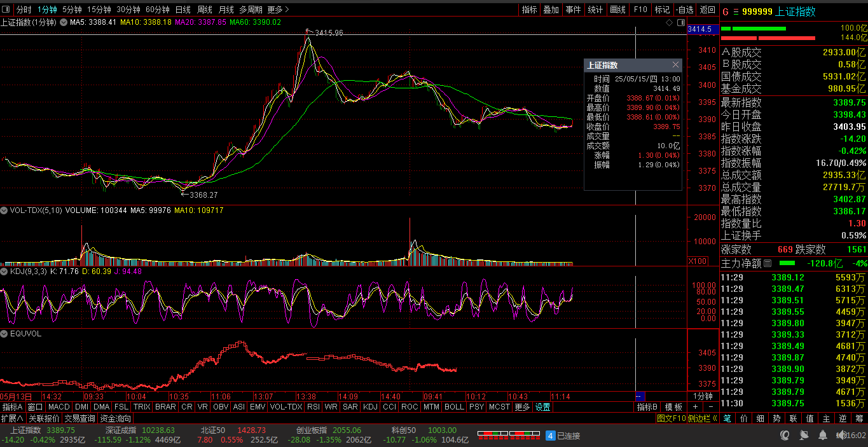
Task: Click the blue connection status icon 已连接
Action: [551, 436]
